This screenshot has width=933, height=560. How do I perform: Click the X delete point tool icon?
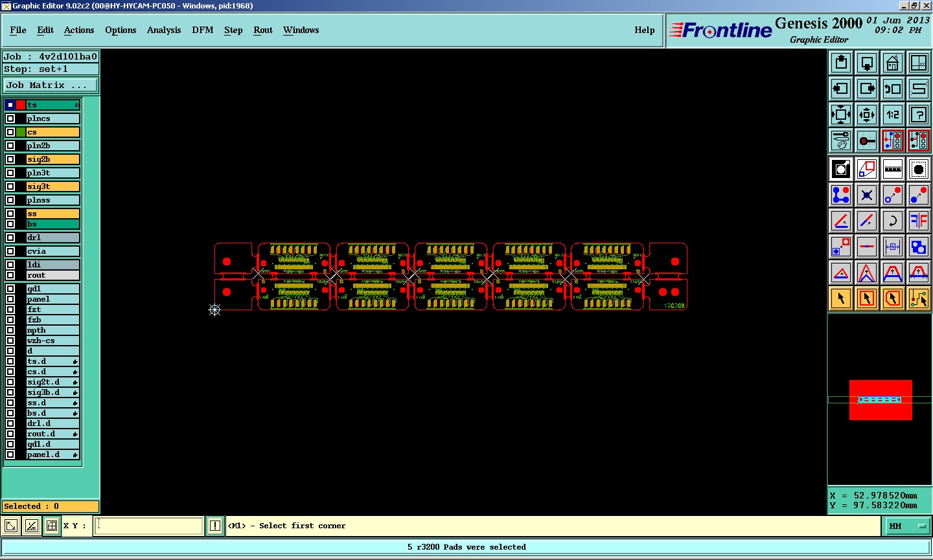point(867,195)
